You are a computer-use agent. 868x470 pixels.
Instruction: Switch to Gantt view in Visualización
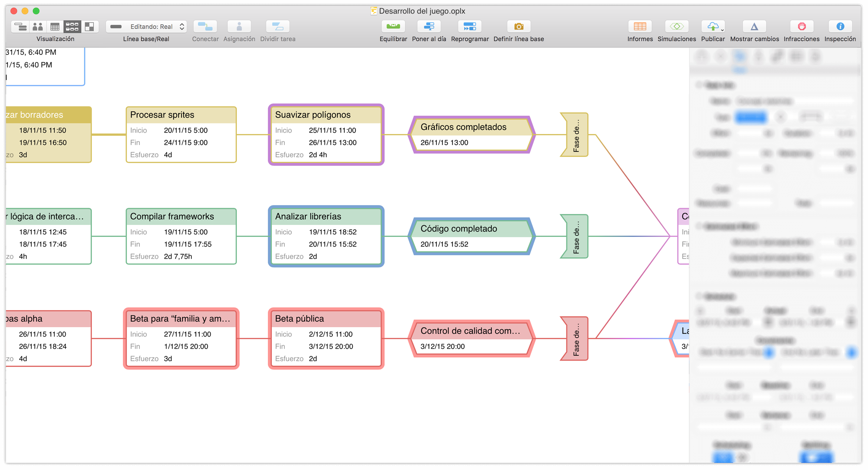point(20,27)
